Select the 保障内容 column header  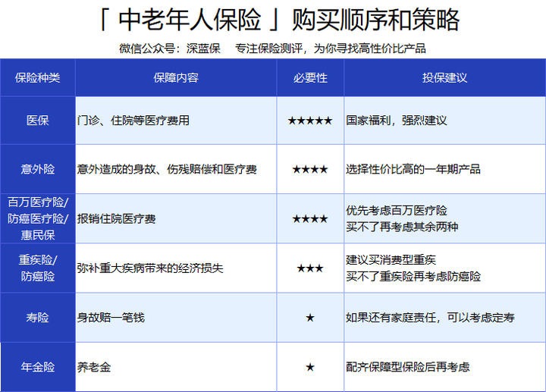(175, 78)
